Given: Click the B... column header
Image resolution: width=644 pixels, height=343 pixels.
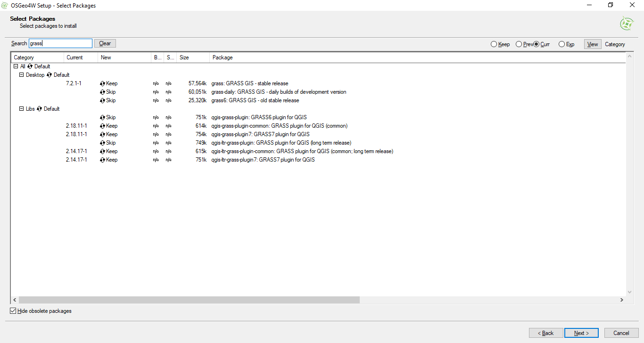Looking at the screenshot, I should tap(157, 57).
